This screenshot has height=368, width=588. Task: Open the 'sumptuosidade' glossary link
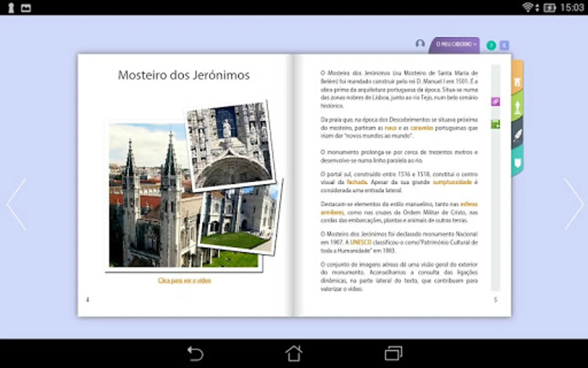click(x=452, y=182)
